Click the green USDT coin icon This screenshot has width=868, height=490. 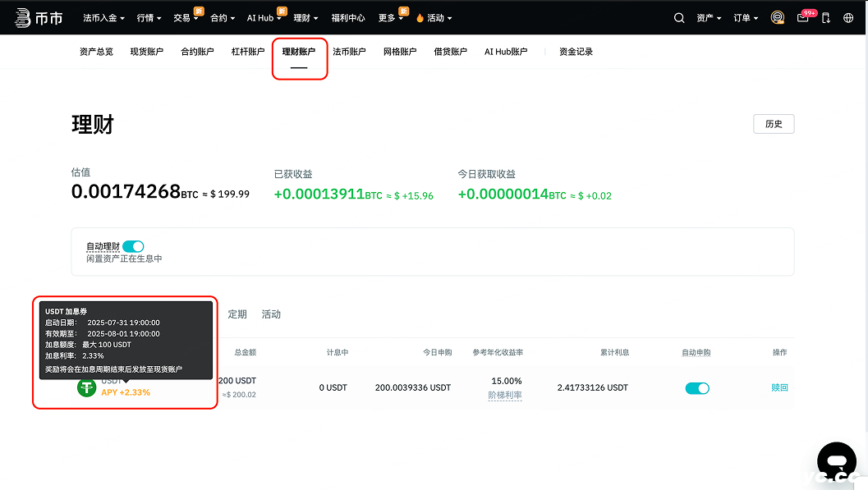click(x=87, y=387)
